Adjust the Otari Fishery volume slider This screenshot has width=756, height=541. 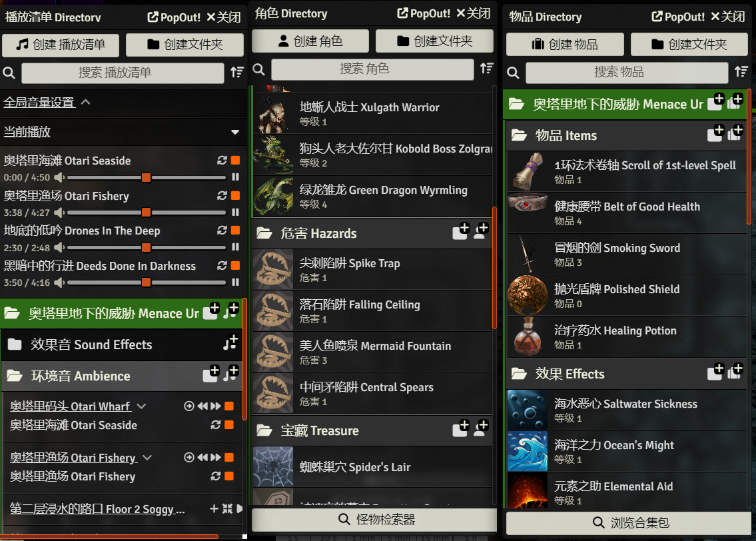tap(147, 213)
